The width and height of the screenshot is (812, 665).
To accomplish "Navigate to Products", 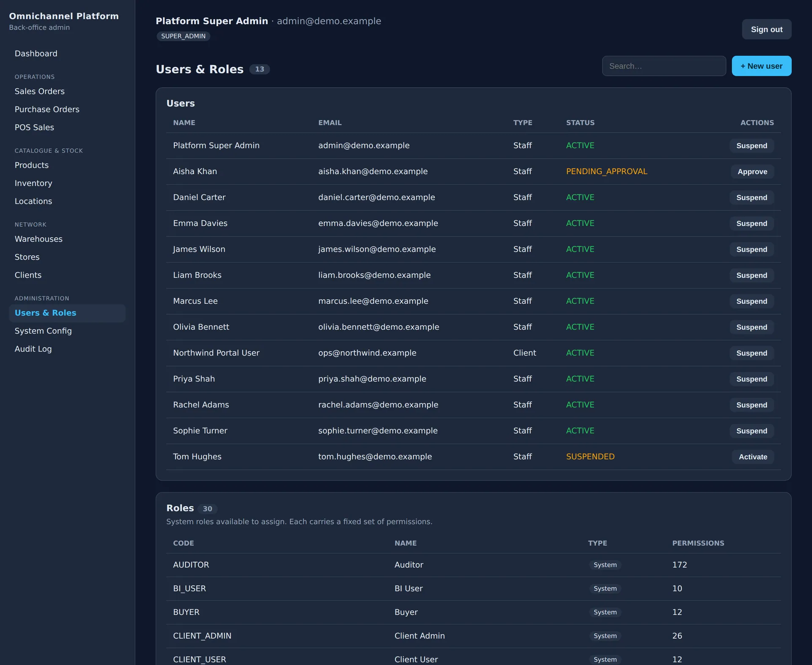I will 67,165.
